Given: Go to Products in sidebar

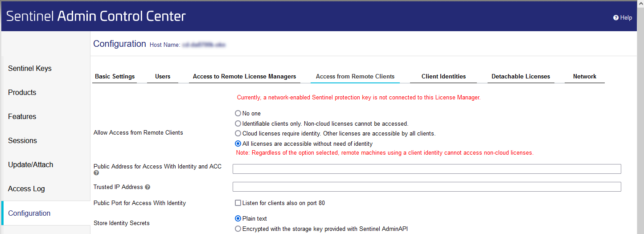Looking at the screenshot, I should tap(22, 92).
